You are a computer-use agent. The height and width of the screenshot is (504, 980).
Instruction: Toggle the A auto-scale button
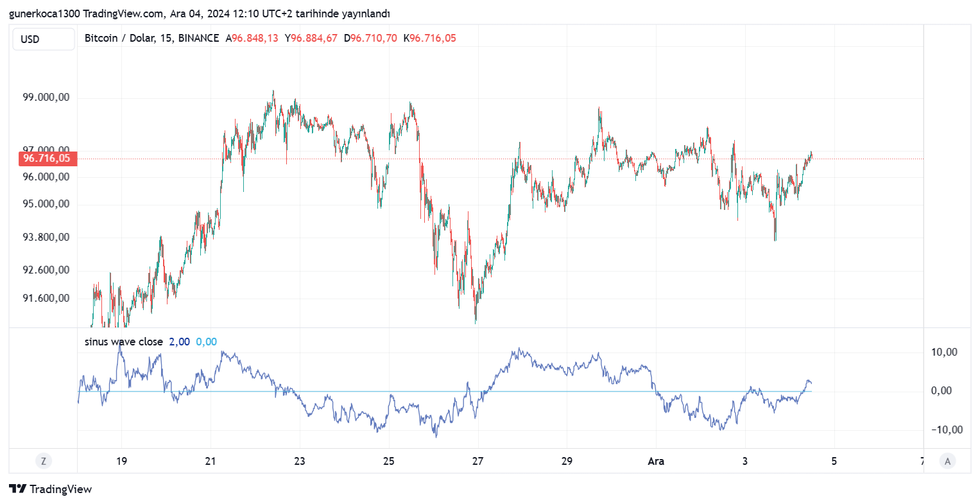click(x=947, y=461)
